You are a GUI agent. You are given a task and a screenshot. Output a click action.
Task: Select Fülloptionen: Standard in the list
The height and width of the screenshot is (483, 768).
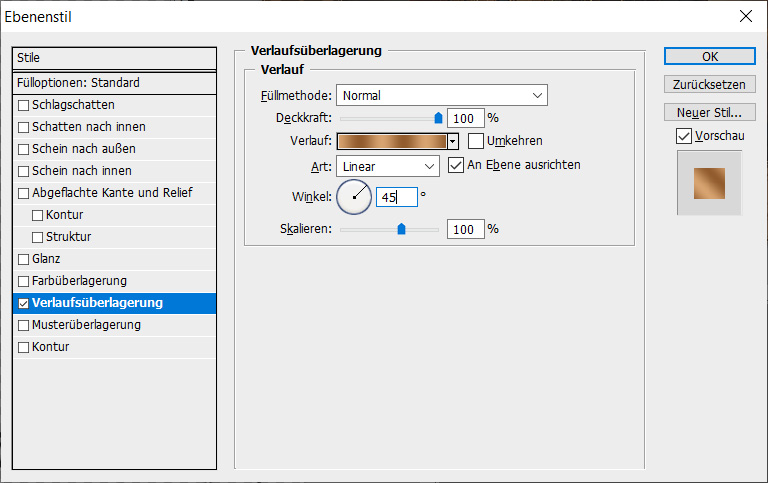click(114, 83)
